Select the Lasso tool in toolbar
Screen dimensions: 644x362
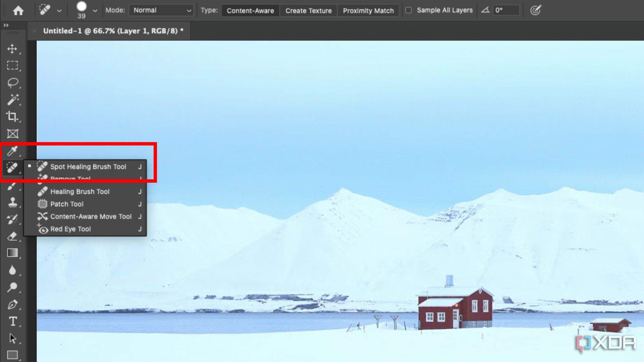(12, 83)
